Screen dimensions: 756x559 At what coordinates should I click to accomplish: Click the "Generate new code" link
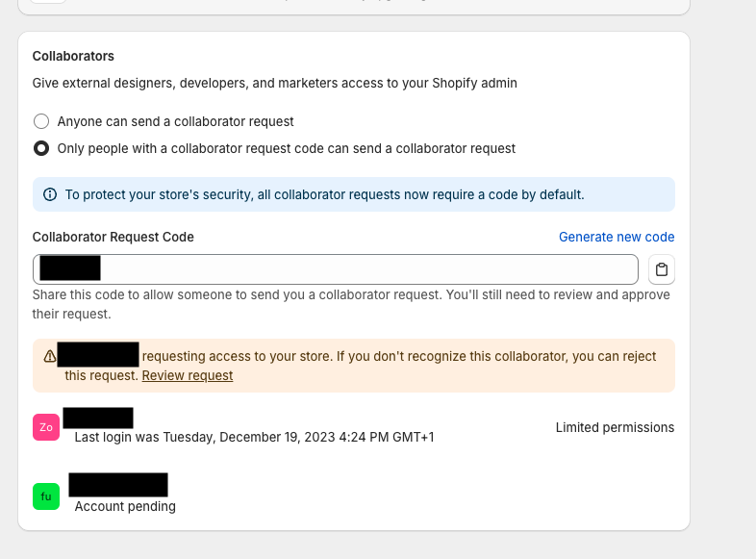[617, 237]
